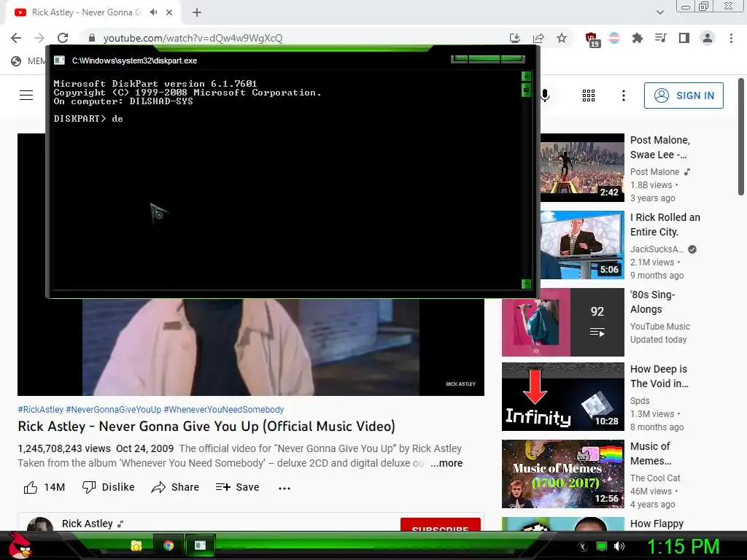
Task: Open system tray volume icon
Action: (x=619, y=546)
